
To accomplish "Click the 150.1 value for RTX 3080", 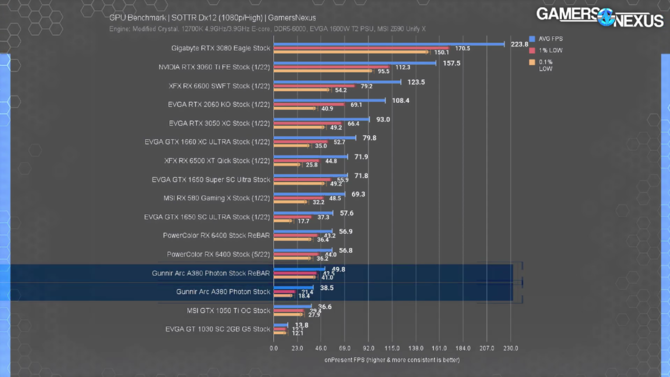I will click(x=442, y=53).
